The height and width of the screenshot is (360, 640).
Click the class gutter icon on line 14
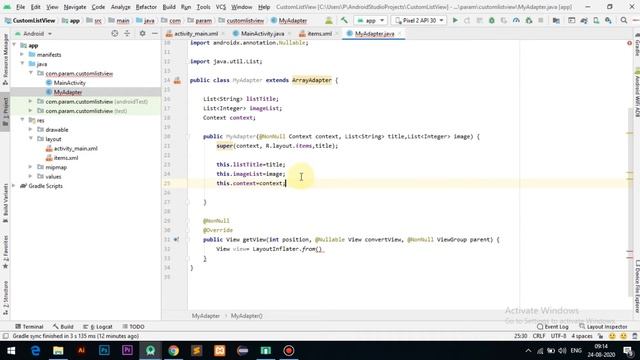177,80
